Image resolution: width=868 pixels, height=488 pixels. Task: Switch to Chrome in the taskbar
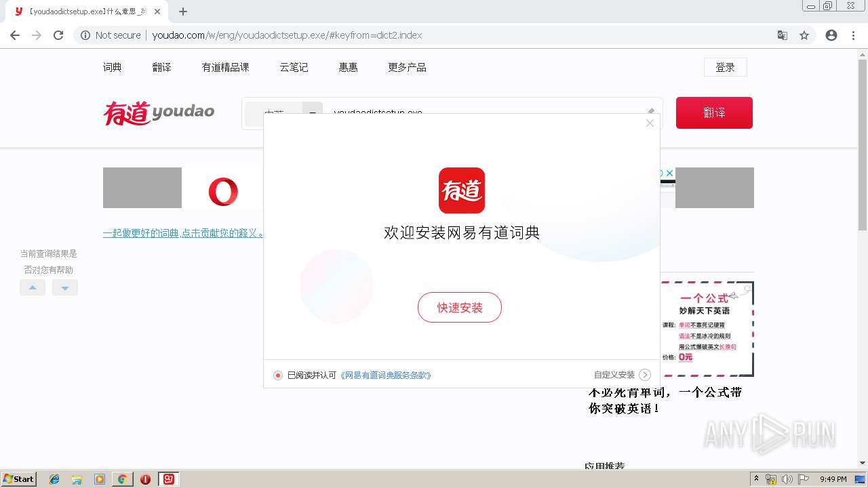122,479
